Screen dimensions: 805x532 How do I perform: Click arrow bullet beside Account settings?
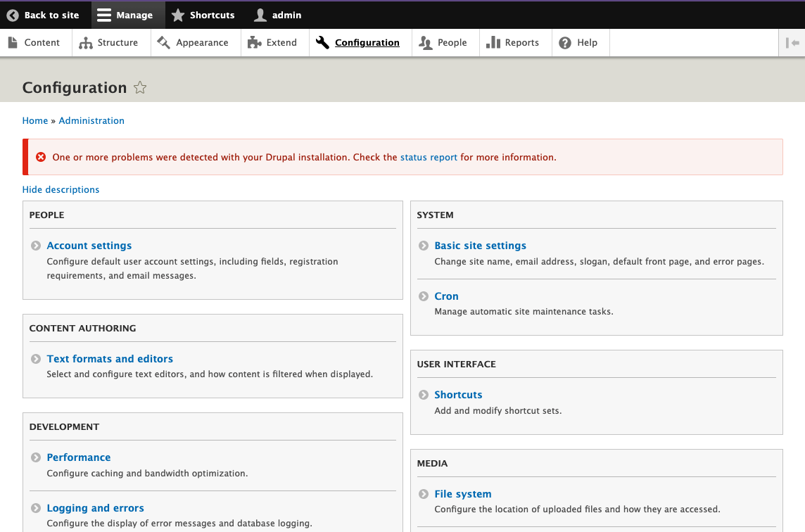coord(36,246)
